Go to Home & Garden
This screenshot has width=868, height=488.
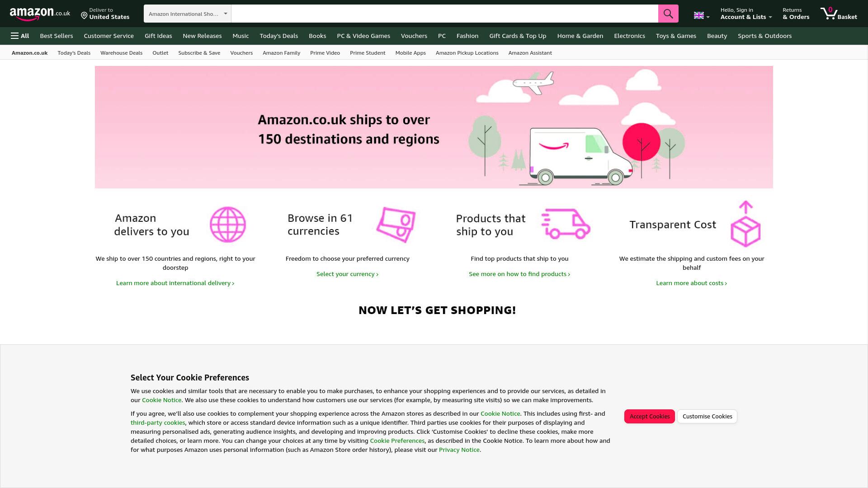point(580,36)
